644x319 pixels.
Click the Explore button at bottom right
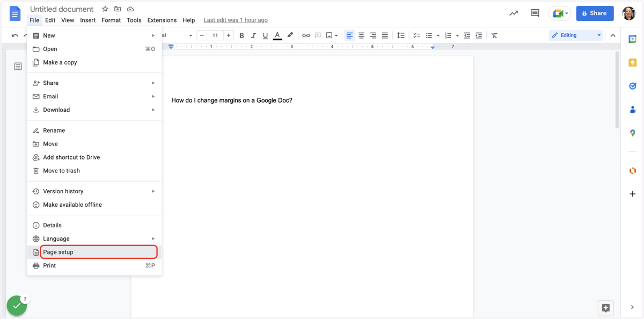(x=606, y=308)
